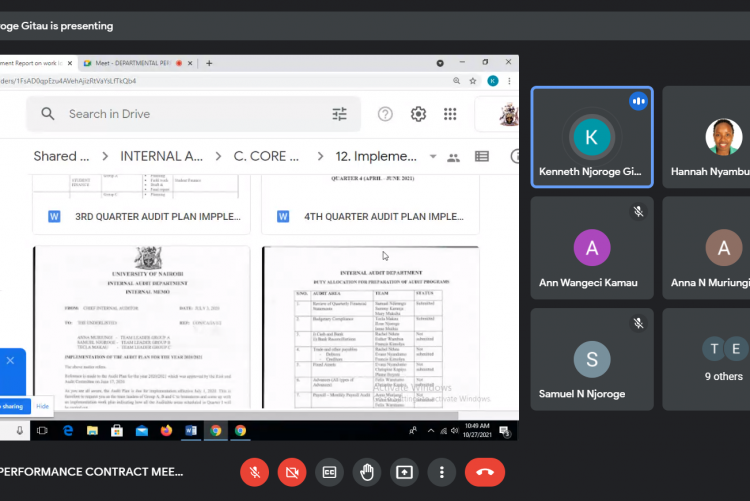The height and width of the screenshot is (501, 750).
Task: Expand the '9 others' participants tile
Action: coord(722,360)
